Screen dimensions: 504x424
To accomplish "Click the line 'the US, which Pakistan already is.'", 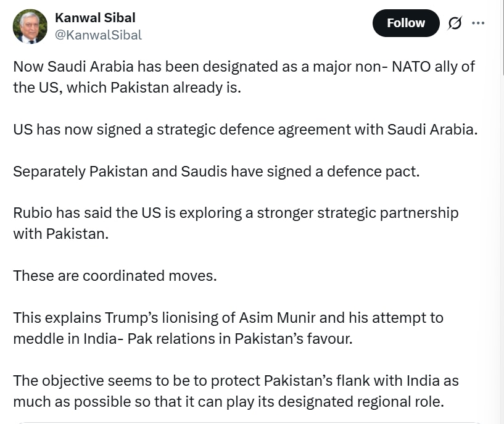I will pos(127,87).
